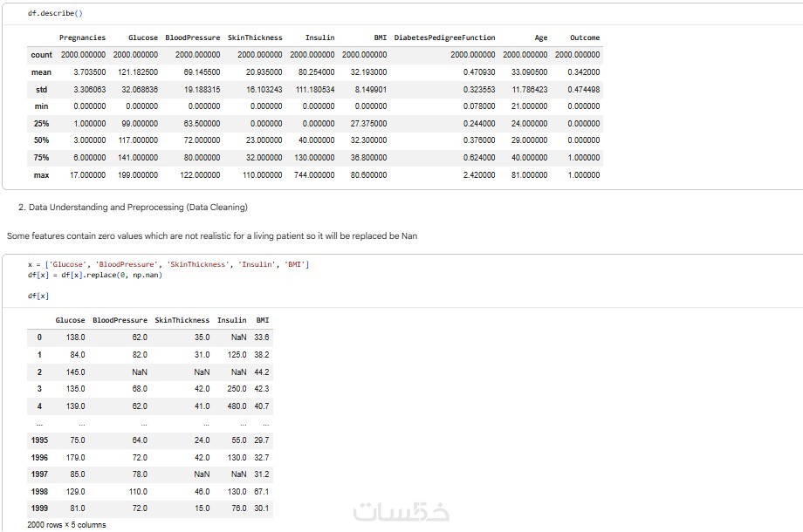Click the zero values explanation paragraph

pyautogui.click(x=212, y=235)
